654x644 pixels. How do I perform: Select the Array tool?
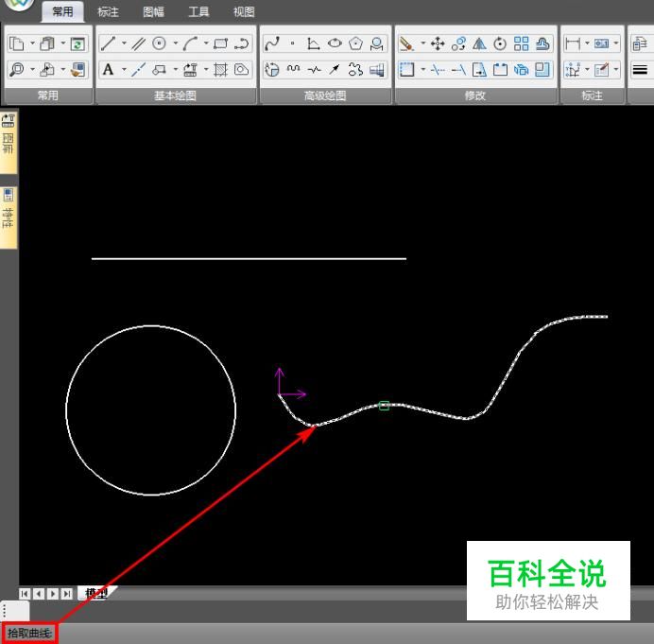pyautogui.click(x=521, y=44)
